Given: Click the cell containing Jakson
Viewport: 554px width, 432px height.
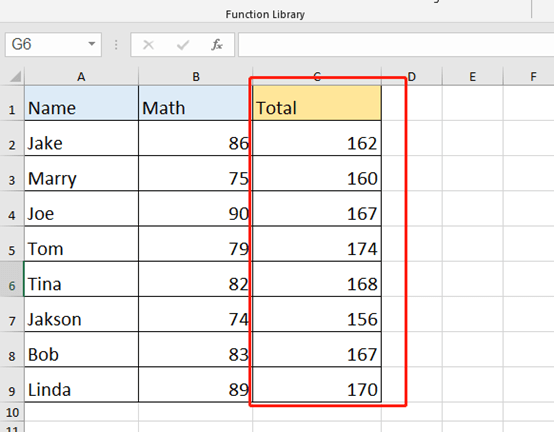Looking at the screenshot, I should [x=81, y=314].
